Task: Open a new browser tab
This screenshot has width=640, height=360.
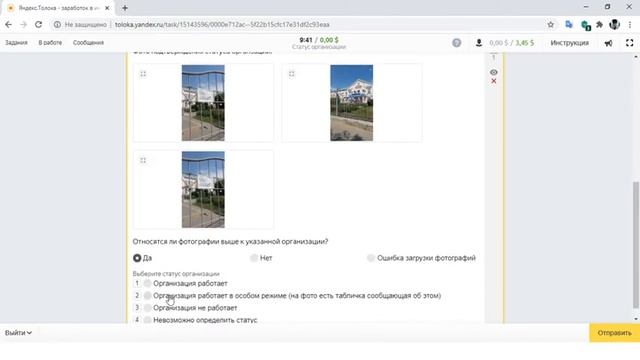Action: click(125, 8)
